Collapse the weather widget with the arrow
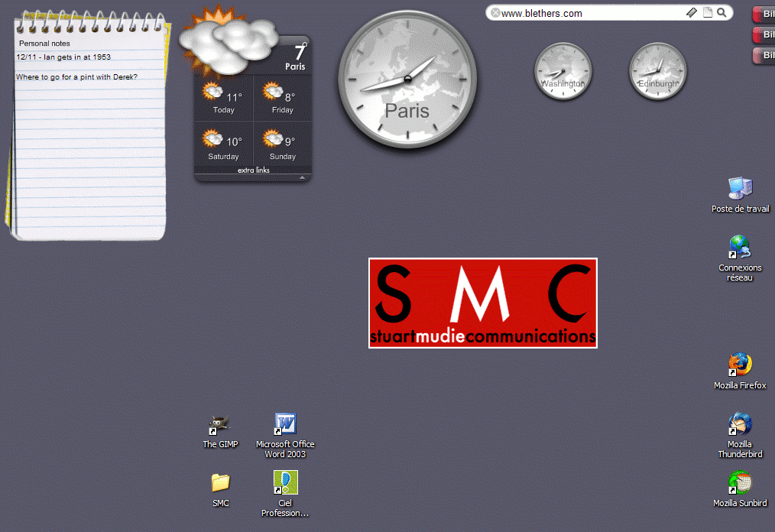The image size is (775, 532). tap(302, 177)
